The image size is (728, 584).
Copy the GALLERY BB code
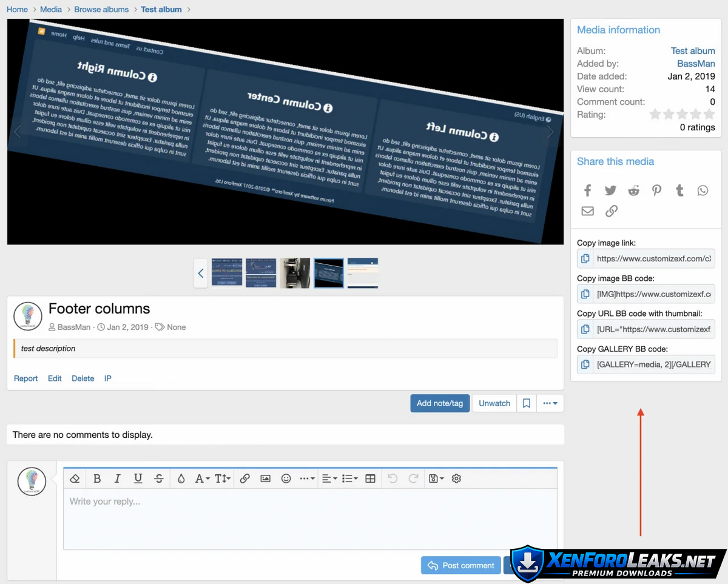pyautogui.click(x=585, y=364)
